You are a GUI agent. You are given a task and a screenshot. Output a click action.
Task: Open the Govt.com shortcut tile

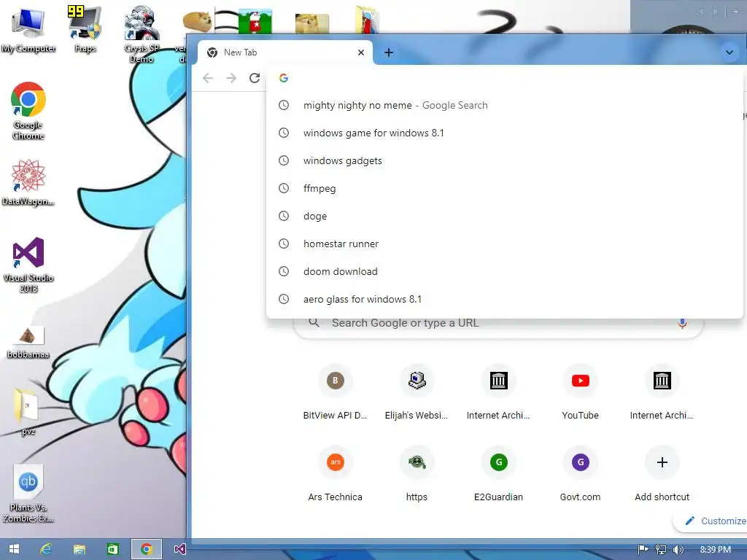coord(580,475)
